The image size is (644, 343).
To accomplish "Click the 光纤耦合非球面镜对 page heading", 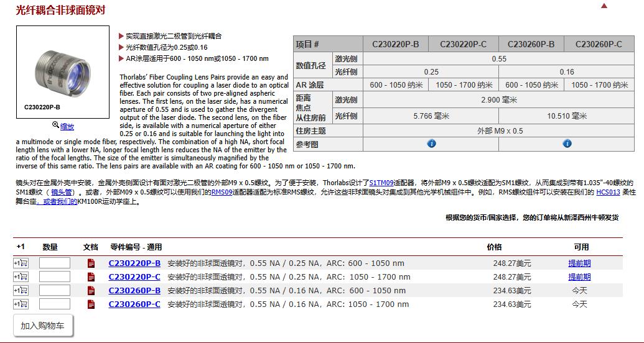I will (x=60, y=11).
